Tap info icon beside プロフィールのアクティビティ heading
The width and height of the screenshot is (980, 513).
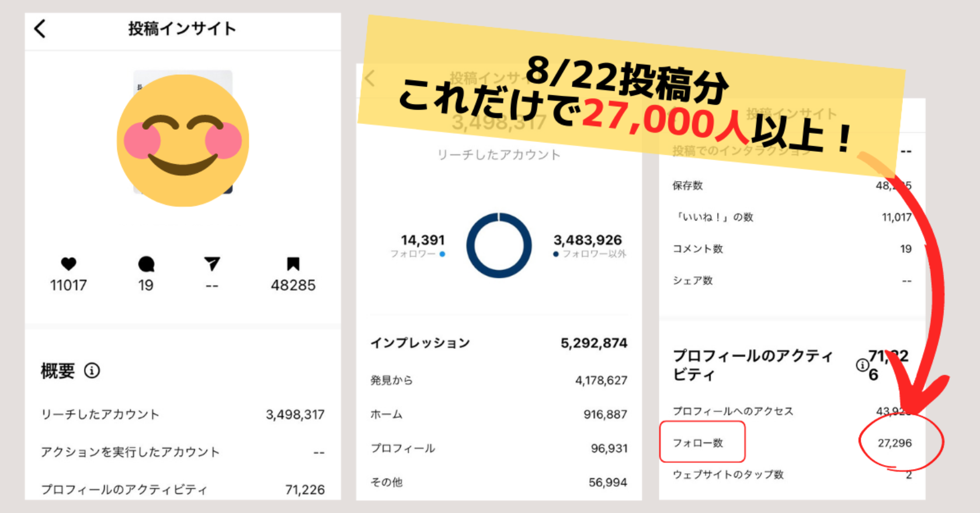pyautogui.click(x=862, y=365)
